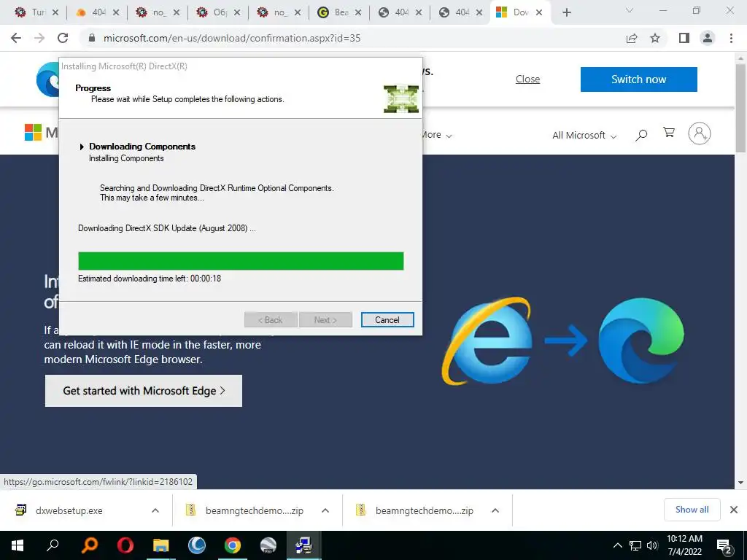Click the DirectX installer logo icon
Screen dimensions: 747x560
tap(401, 99)
